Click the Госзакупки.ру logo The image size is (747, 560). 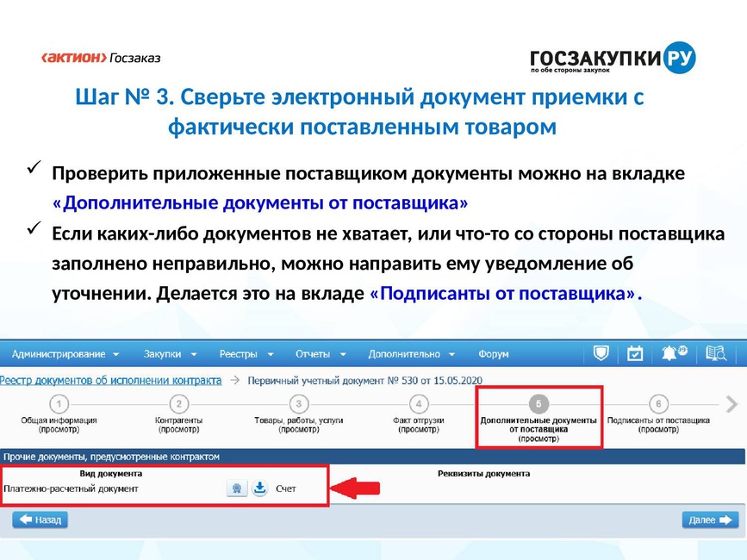[x=613, y=58]
